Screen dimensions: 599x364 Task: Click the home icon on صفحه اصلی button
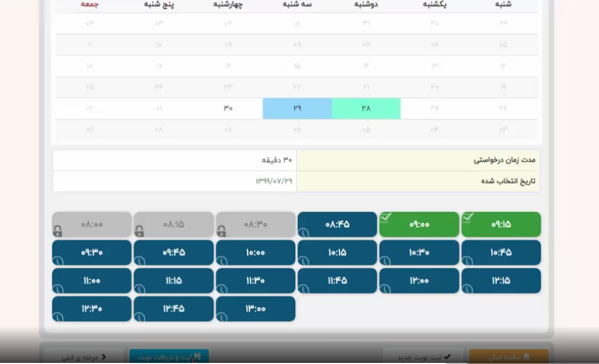pyautogui.click(x=526, y=357)
